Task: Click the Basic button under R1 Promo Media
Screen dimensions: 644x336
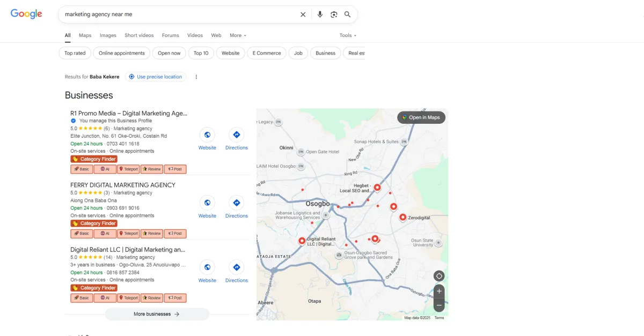Action: (x=82, y=169)
